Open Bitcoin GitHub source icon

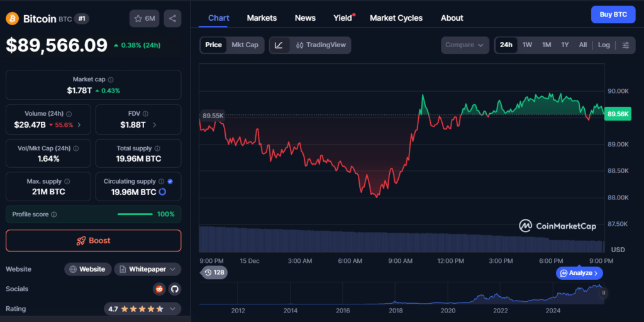coord(174,289)
